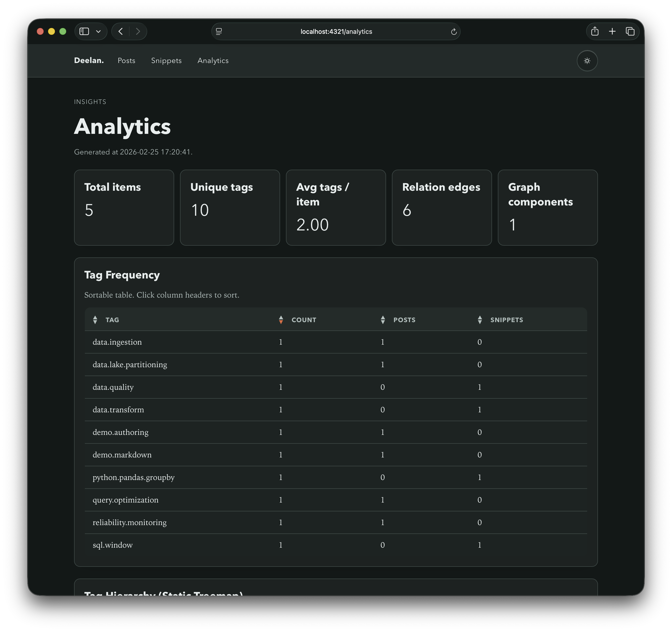The image size is (672, 632).
Task: Toggle the site theme with the sun icon
Action: coord(587,61)
